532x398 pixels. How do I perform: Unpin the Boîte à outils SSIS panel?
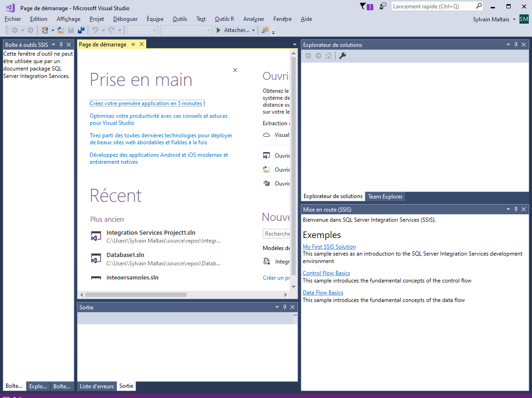tap(61, 44)
